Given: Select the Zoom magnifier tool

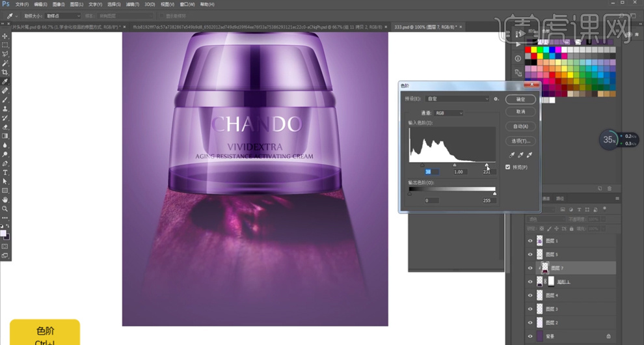Looking at the screenshot, I should 5,209.
